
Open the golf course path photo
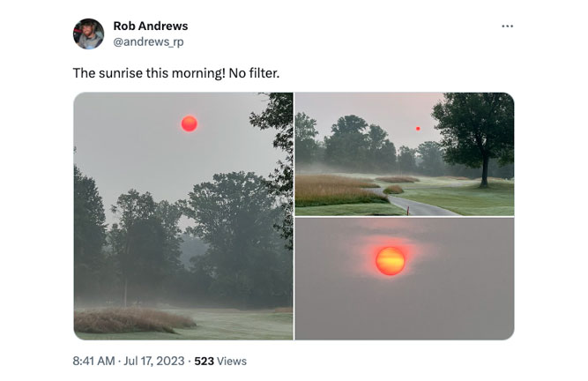tap(405, 154)
